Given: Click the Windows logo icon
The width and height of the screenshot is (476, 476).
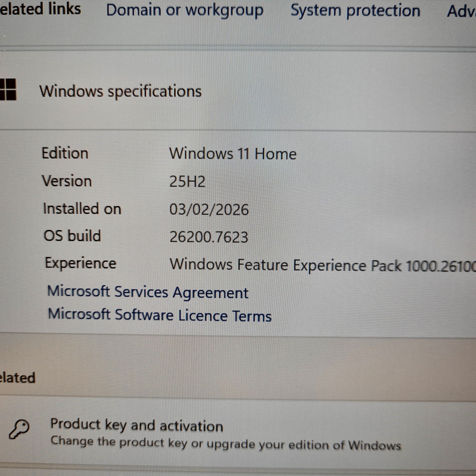Looking at the screenshot, I should pos(8,89).
